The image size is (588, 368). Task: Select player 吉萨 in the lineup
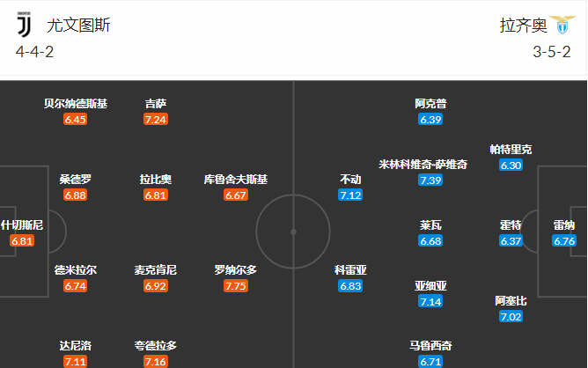tap(156, 104)
